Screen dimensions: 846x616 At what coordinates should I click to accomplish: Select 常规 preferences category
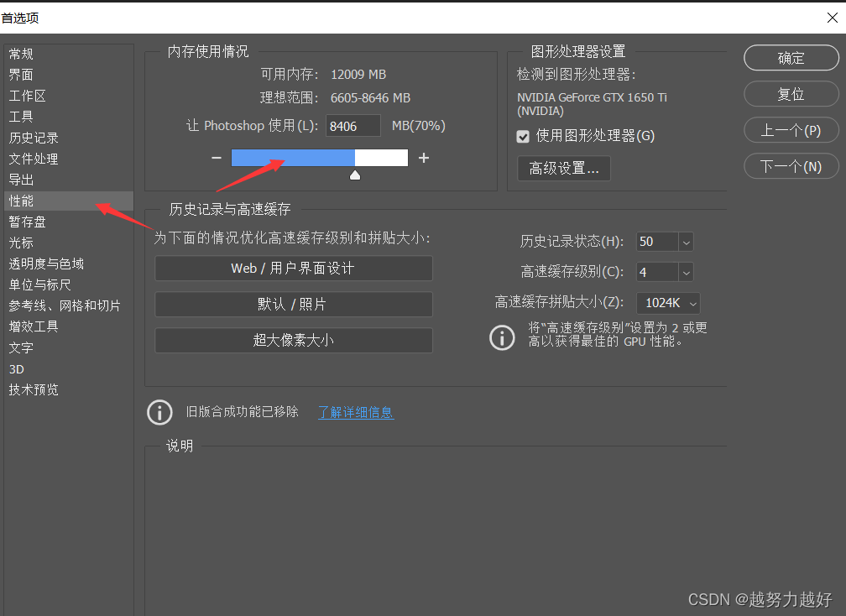[69, 54]
